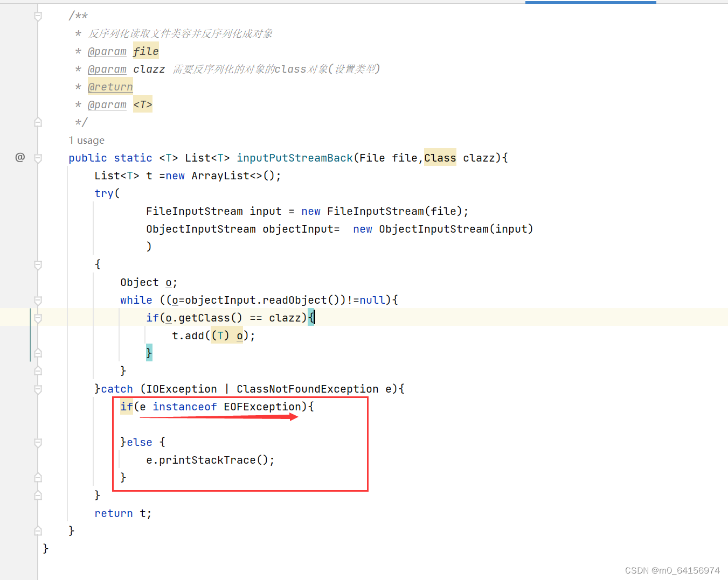The image size is (728, 580).
Task: Click the blue progress bar at the top
Action: (591, 2)
